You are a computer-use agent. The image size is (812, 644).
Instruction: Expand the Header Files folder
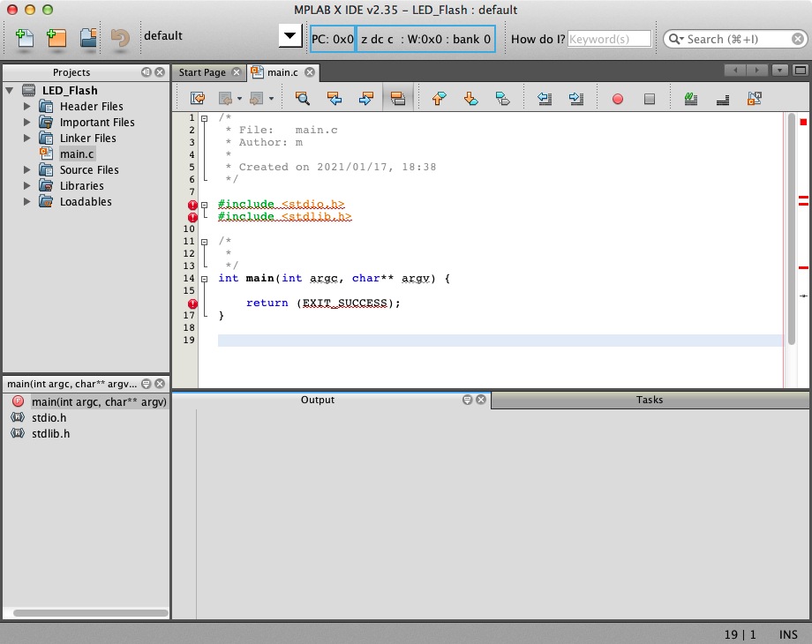point(27,107)
